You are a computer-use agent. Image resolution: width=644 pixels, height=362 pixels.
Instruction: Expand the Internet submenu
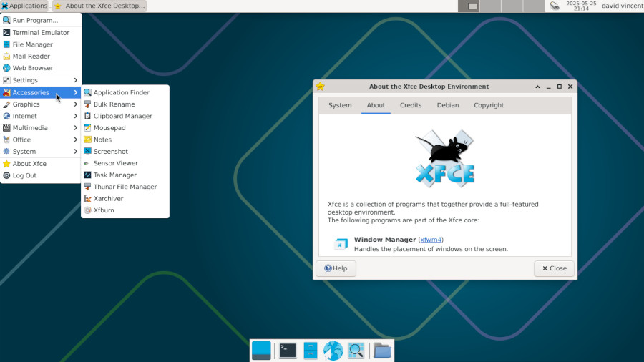pyautogui.click(x=41, y=116)
